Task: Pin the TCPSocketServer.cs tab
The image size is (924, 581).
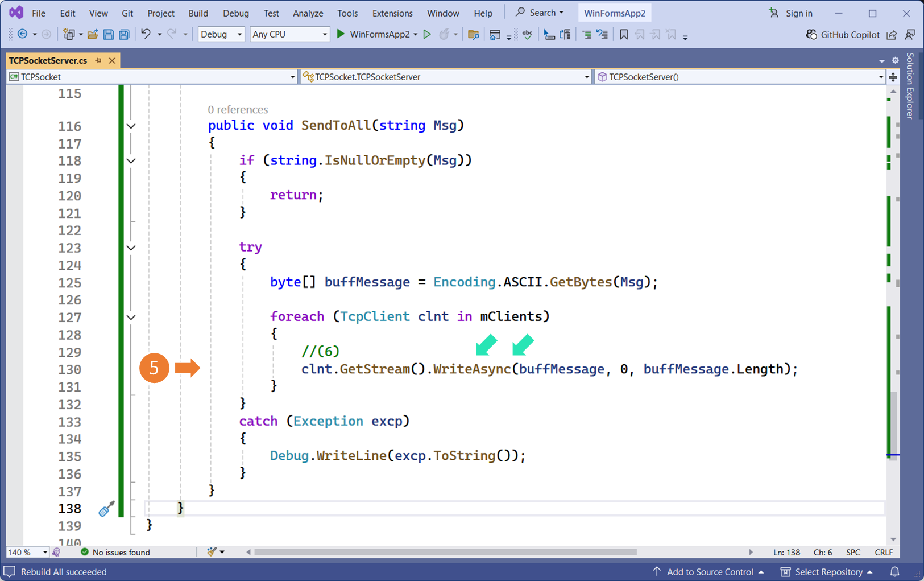Action: 98,60
